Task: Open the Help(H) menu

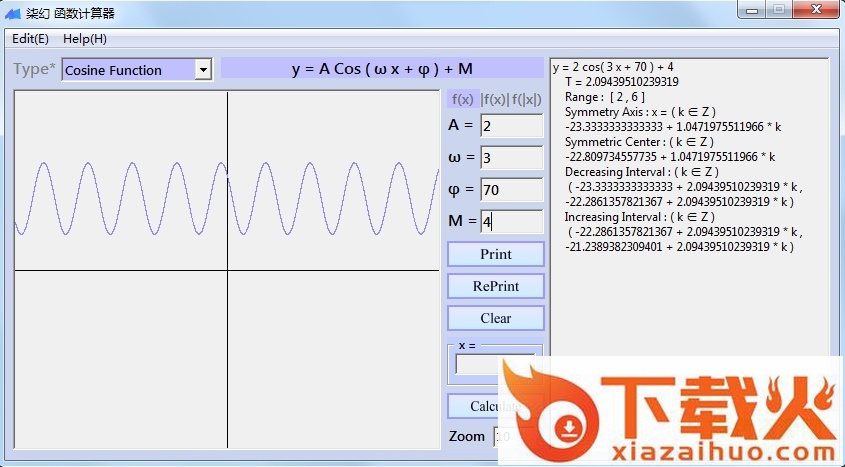Action: tap(85, 39)
